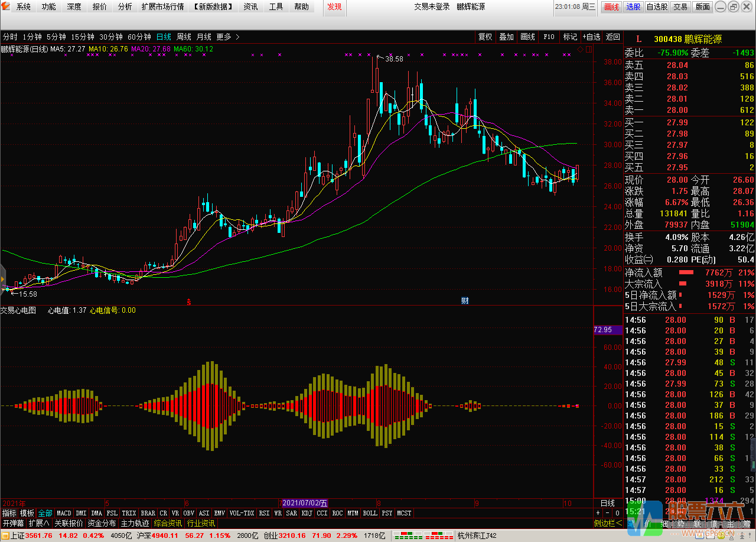The image size is (756, 542).
Task: Open the 功能 menu
Action: [49, 7]
